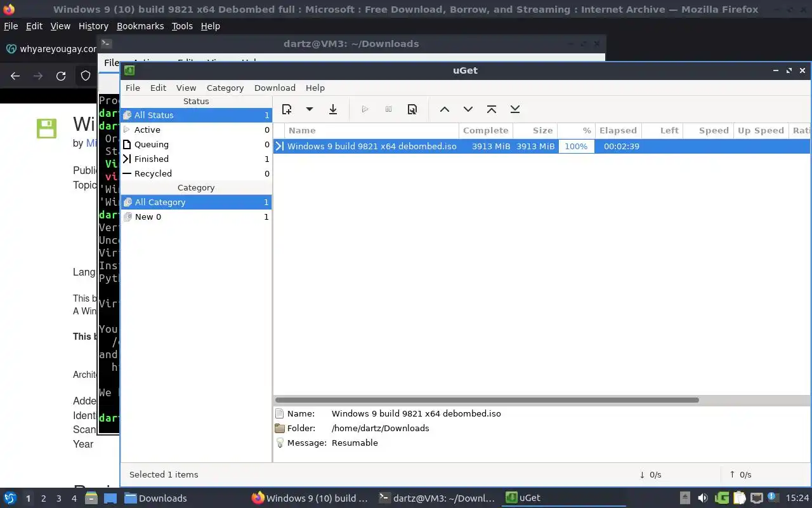
Task: Switch to workspace 3
Action: tap(58, 498)
